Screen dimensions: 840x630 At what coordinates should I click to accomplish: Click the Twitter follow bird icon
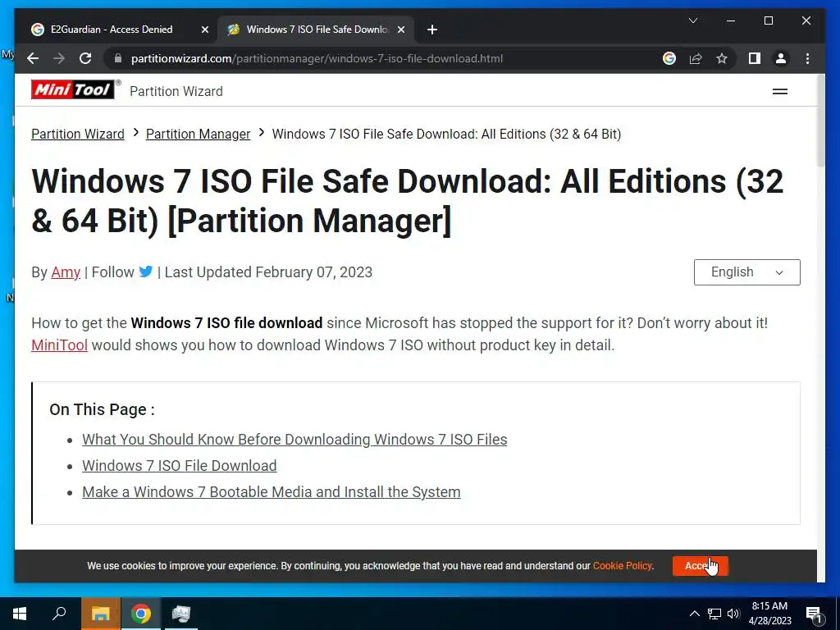(x=145, y=272)
